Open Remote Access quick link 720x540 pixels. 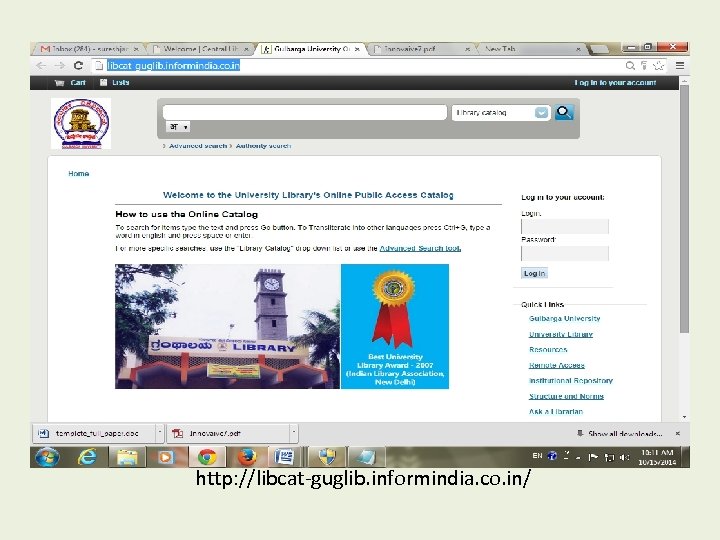(557, 365)
